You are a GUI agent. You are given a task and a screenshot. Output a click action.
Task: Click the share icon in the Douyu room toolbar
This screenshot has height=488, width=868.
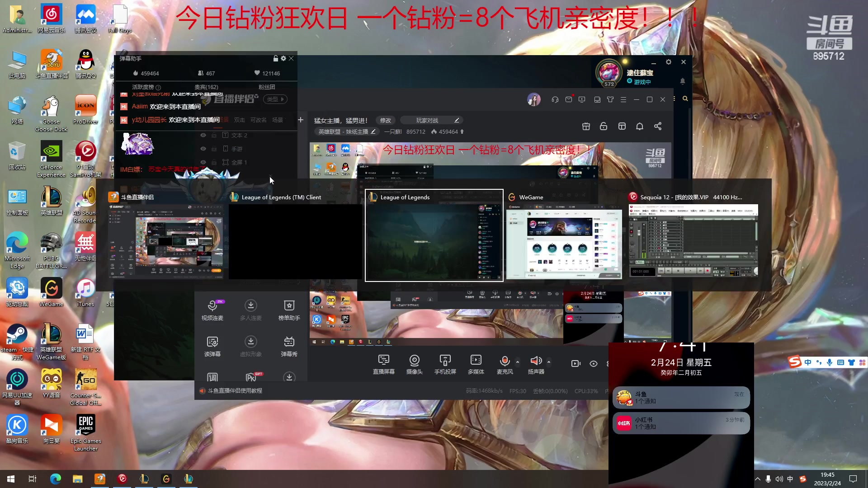click(658, 127)
